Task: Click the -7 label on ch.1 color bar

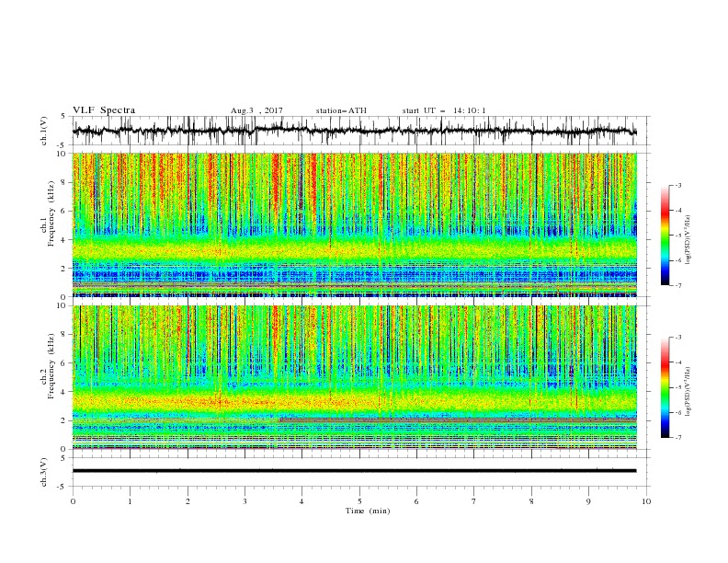Action: coord(677,286)
